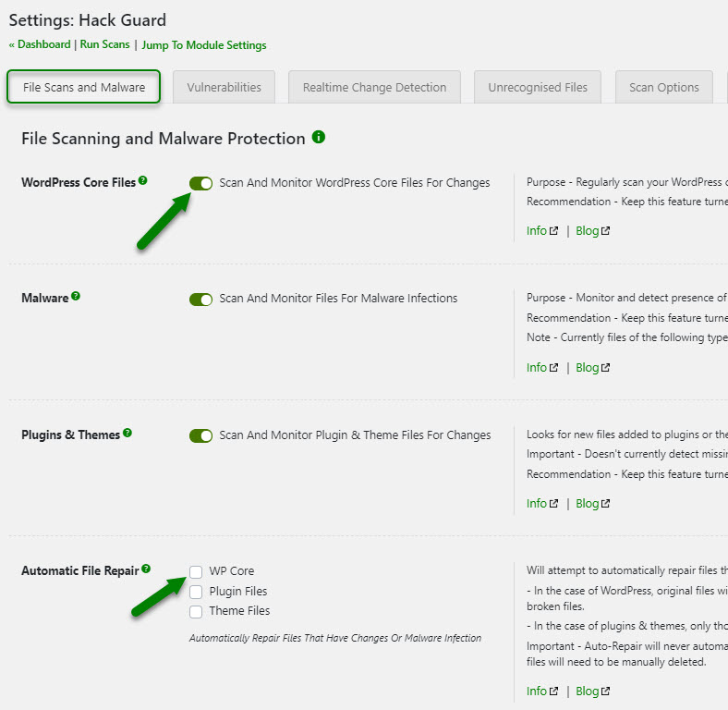Image resolution: width=728 pixels, height=710 pixels.
Task: Open Blog link in WordPress Core Files row
Action: click(592, 230)
